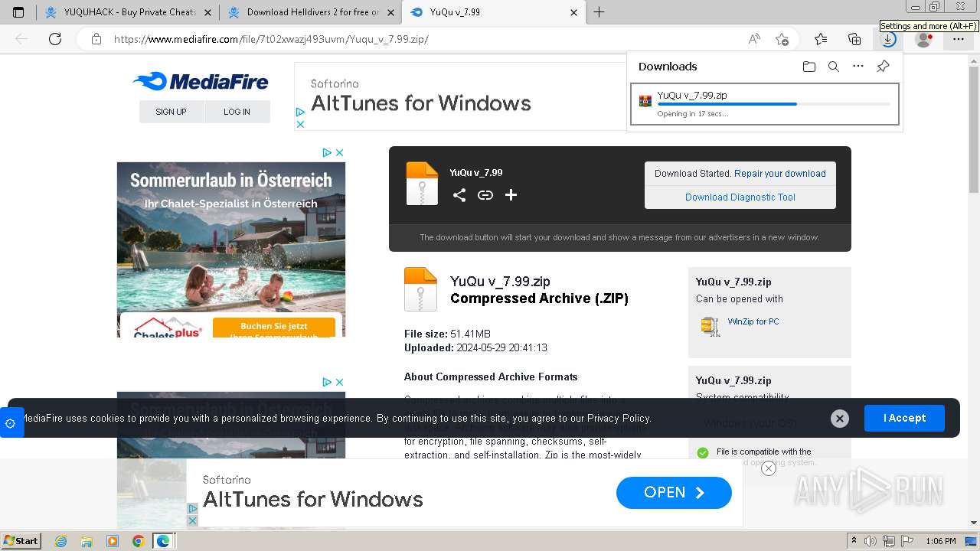This screenshot has width=980, height=551.
Task: Click SIGN UP button
Action: [x=171, y=112]
